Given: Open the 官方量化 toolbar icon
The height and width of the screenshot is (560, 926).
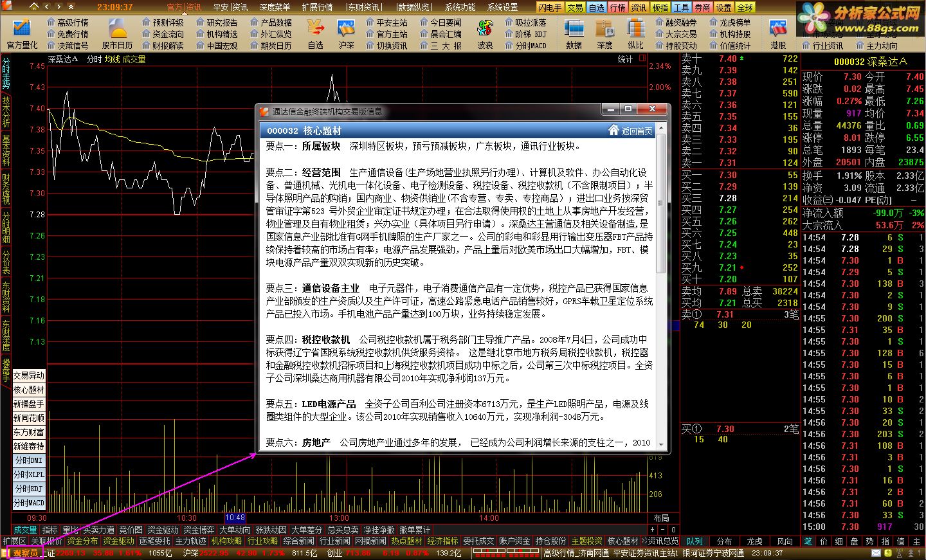Looking at the screenshot, I should tap(22, 33).
